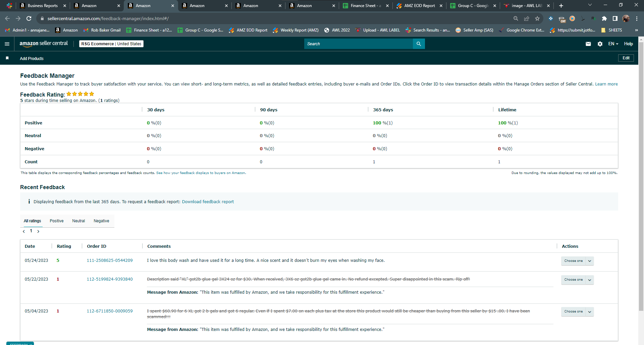Open order 111-2508625-0544209
Viewport: 644px width, 345px height.
click(x=110, y=261)
